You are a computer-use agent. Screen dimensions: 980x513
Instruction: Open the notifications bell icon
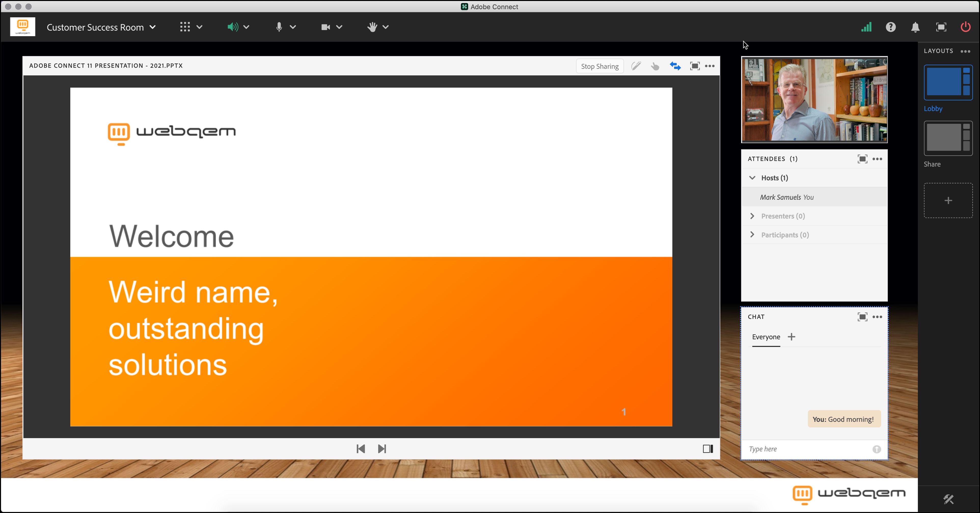[x=915, y=27]
